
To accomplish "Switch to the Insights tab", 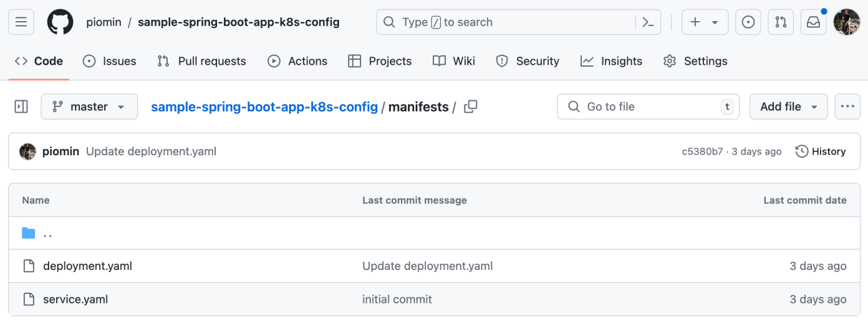I will tap(611, 61).
